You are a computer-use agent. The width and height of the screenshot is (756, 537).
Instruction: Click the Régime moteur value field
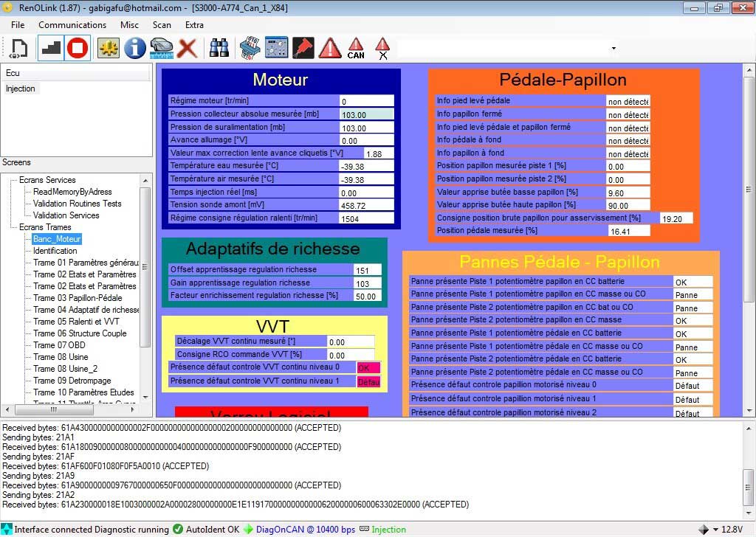tap(366, 101)
